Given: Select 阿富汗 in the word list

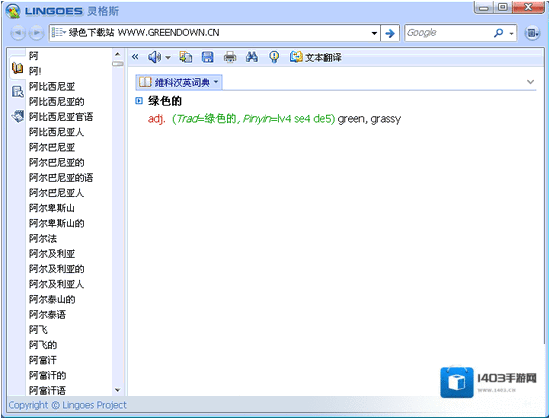Looking at the screenshot, I should pos(43,360).
